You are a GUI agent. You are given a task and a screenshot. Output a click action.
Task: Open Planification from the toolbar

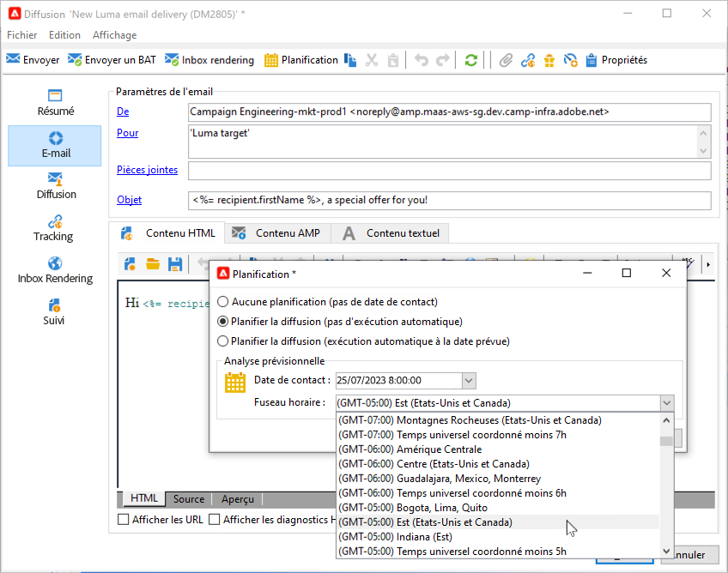300,60
